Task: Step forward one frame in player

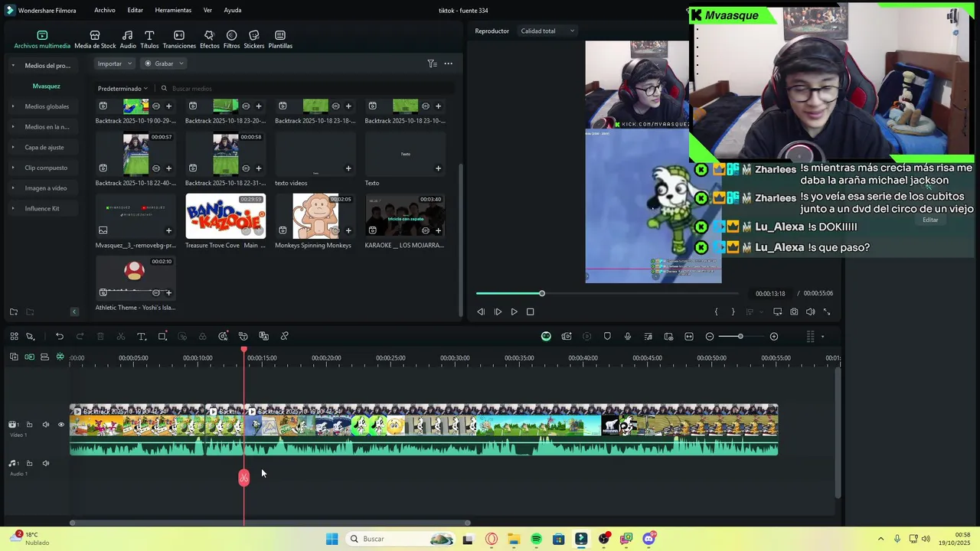Action: [x=498, y=312]
